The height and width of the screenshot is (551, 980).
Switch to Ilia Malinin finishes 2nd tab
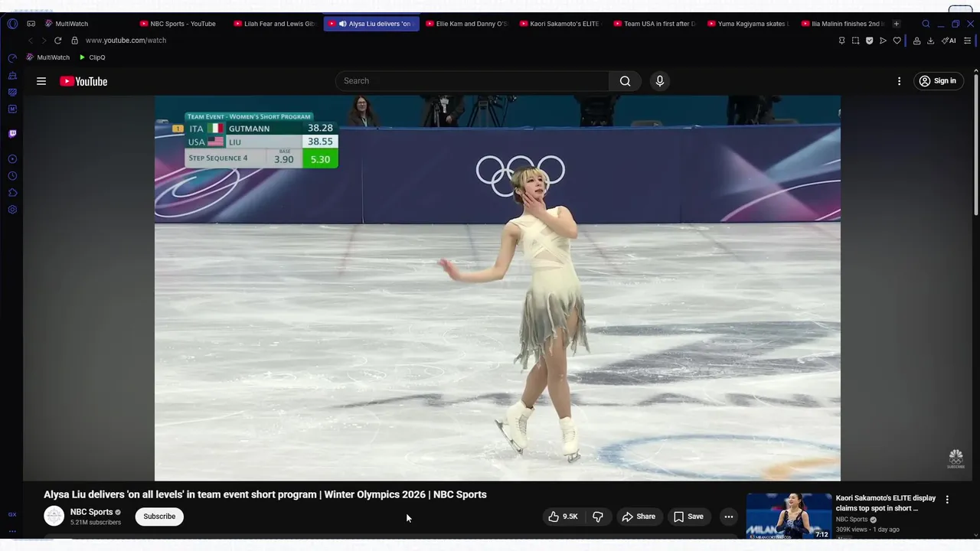[x=842, y=24]
